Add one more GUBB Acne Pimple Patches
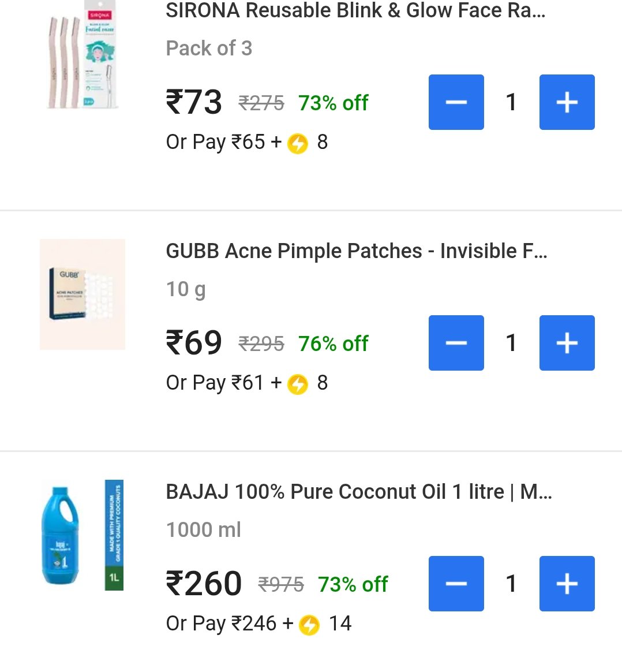Image resolution: width=622 pixels, height=672 pixels. click(x=567, y=343)
